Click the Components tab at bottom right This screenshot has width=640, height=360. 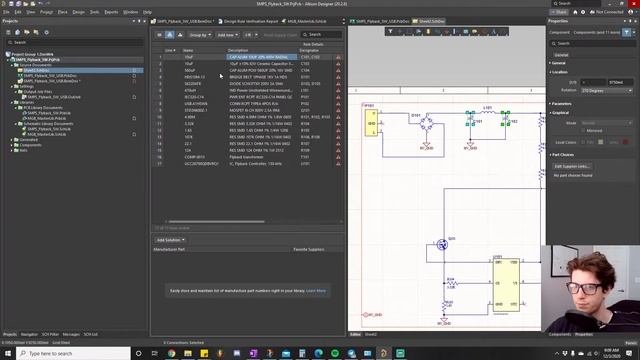pyautogui.click(x=560, y=334)
